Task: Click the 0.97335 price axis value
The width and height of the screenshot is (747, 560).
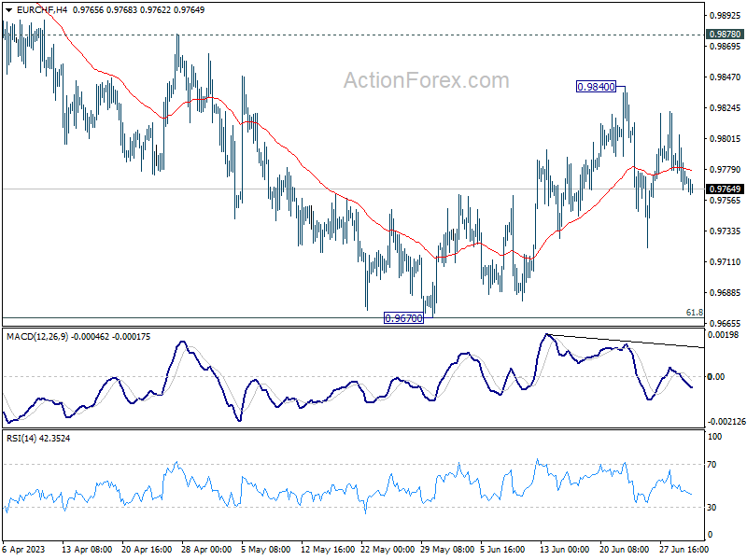Action: [x=726, y=231]
